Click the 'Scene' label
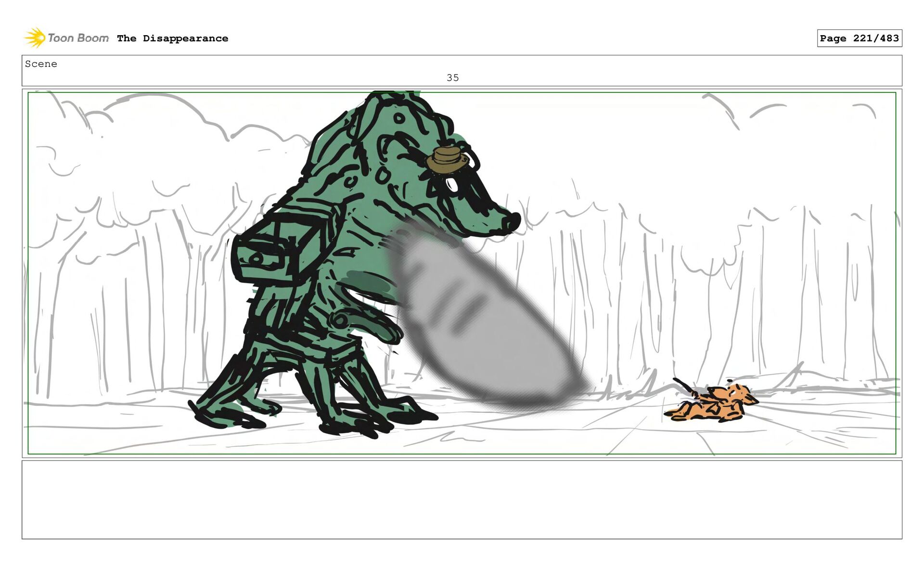This screenshot has height=561, width=924. (41, 64)
